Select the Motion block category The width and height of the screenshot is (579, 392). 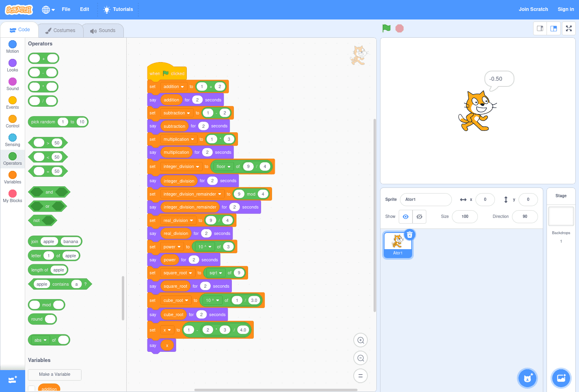(x=13, y=47)
